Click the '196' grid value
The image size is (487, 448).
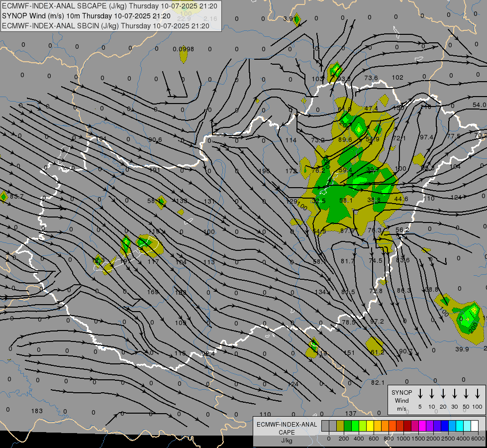(x=264, y=171)
